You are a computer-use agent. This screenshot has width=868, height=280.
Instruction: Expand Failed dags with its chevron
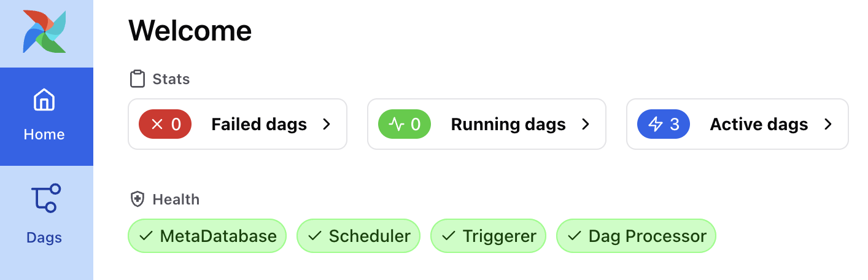coord(327,125)
